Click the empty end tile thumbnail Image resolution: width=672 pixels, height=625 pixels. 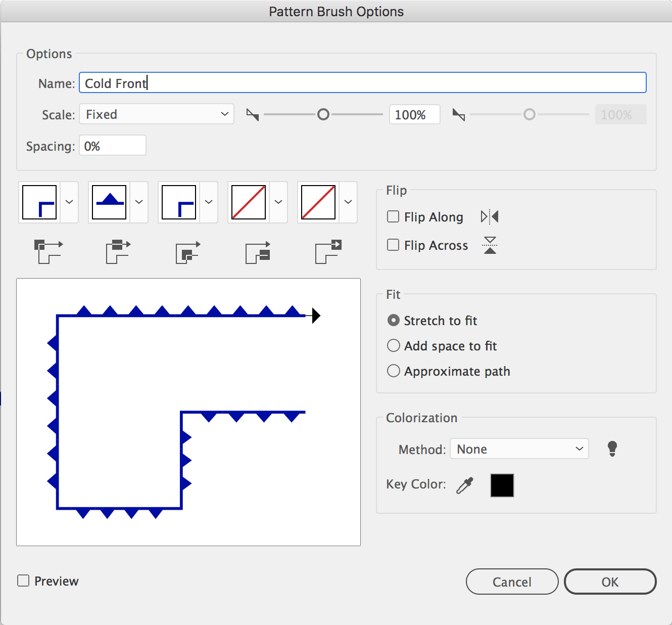pyautogui.click(x=318, y=202)
